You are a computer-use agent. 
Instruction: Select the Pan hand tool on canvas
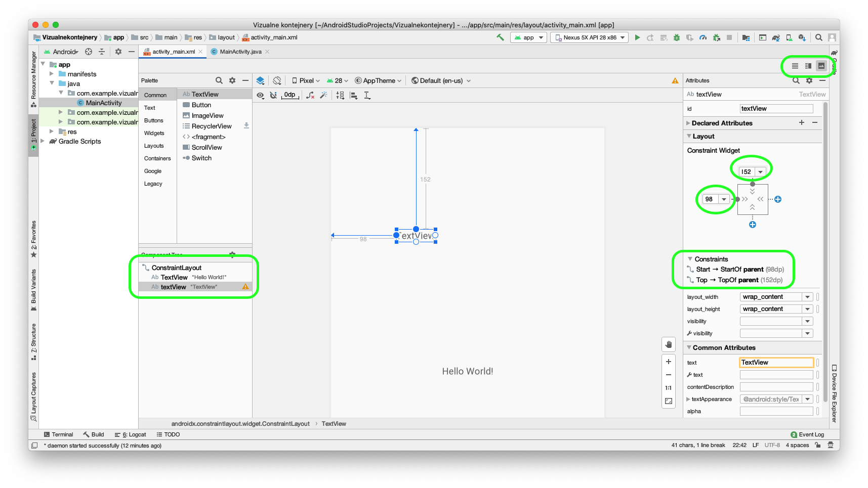tap(669, 344)
